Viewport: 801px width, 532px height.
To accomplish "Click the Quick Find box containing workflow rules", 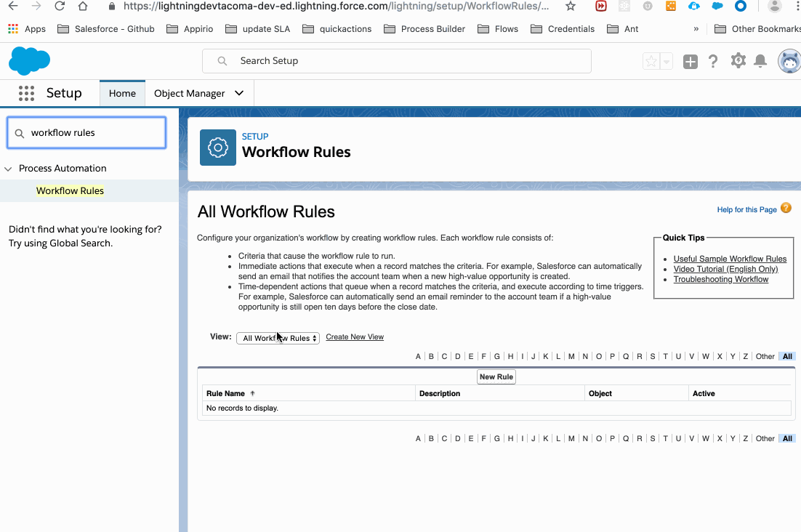I will [x=86, y=133].
